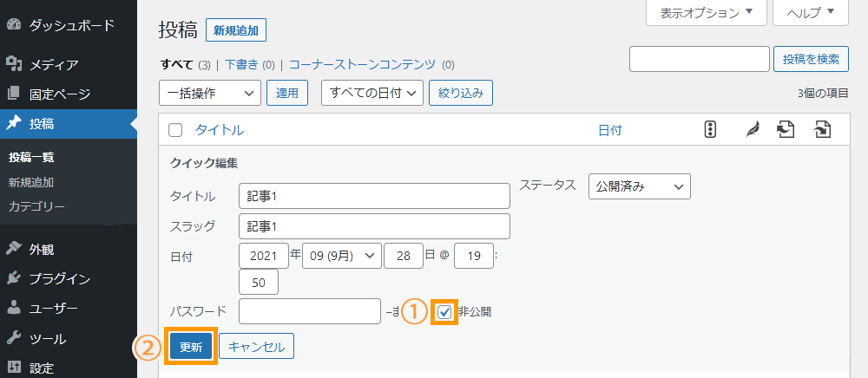The width and height of the screenshot is (868, 378).
Task: Click the 適用 apply button
Action: pos(287,93)
